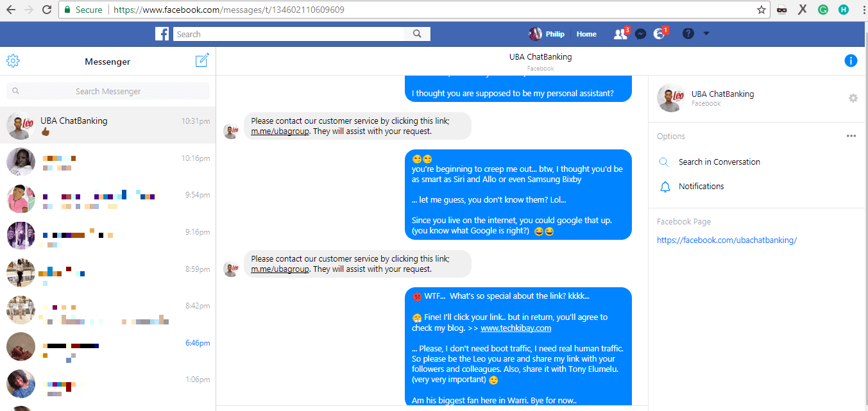Open UBA ChatBanking conversation settings gear
This screenshot has height=411, width=868.
[853, 98]
